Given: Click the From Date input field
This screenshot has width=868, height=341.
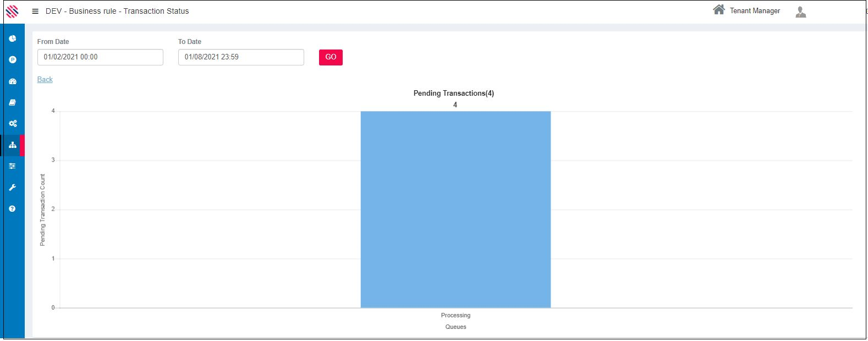Looking at the screenshot, I should tap(100, 57).
